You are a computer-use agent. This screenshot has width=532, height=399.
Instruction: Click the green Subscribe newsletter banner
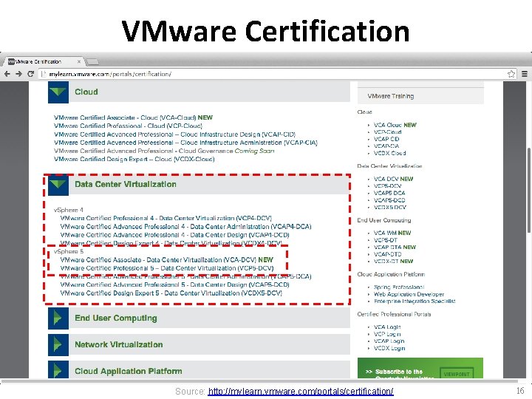(420, 368)
